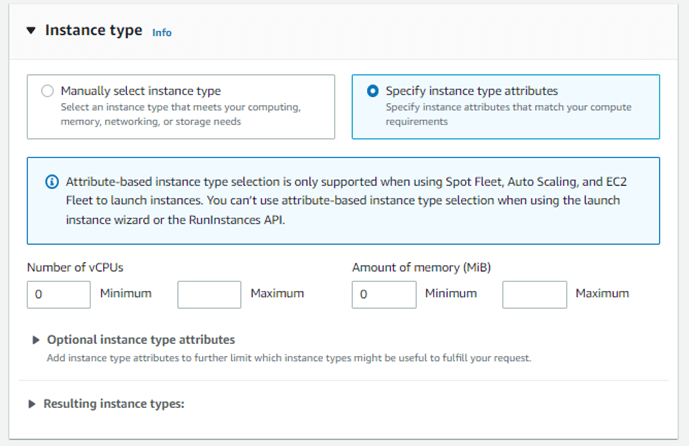
Task: Click the Resulting instance types arrow icon
Action: 32,404
